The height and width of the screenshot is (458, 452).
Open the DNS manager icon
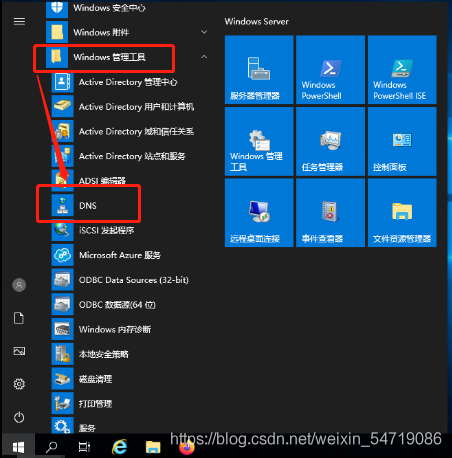pos(62,206)
